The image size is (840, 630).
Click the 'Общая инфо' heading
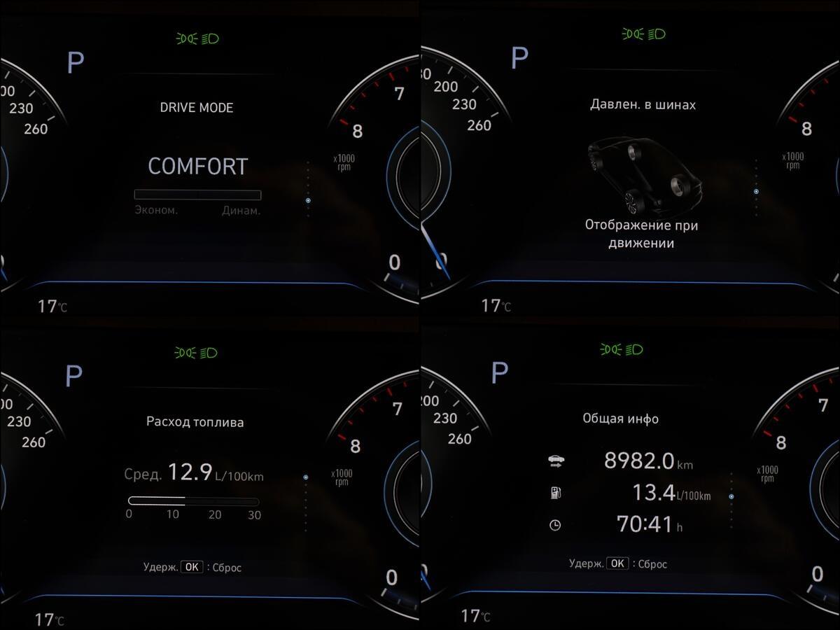621,419
